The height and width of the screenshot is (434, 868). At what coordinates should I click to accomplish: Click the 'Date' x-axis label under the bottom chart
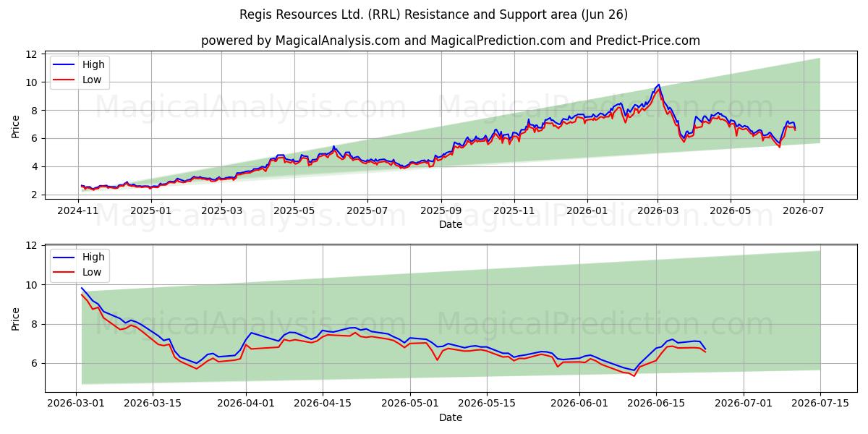click(451, 417)
